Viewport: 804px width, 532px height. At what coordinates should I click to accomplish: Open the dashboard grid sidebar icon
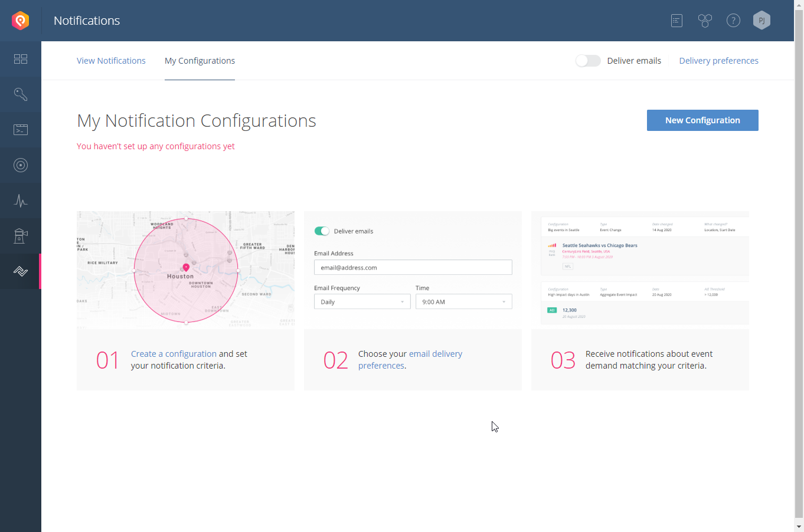click(x=21, y=59)
